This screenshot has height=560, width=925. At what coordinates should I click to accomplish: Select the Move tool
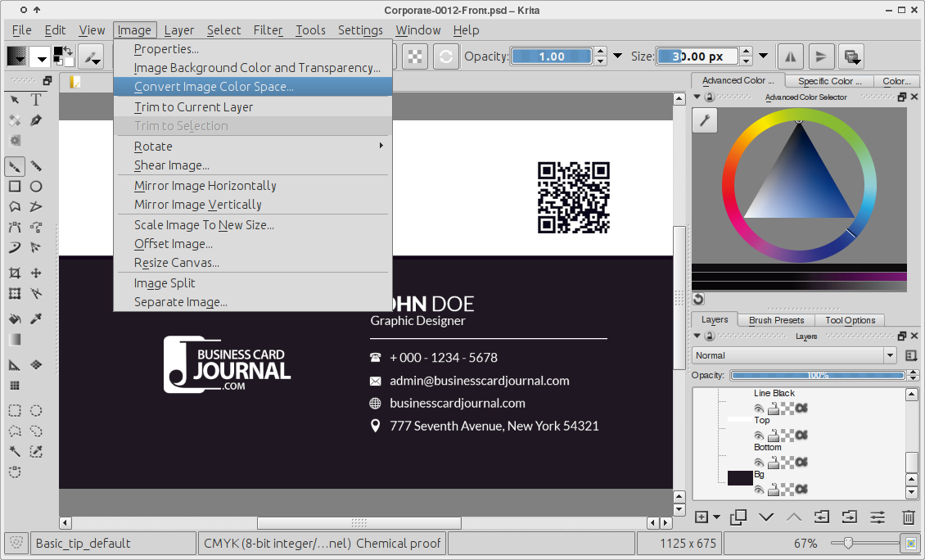[36, 273]
